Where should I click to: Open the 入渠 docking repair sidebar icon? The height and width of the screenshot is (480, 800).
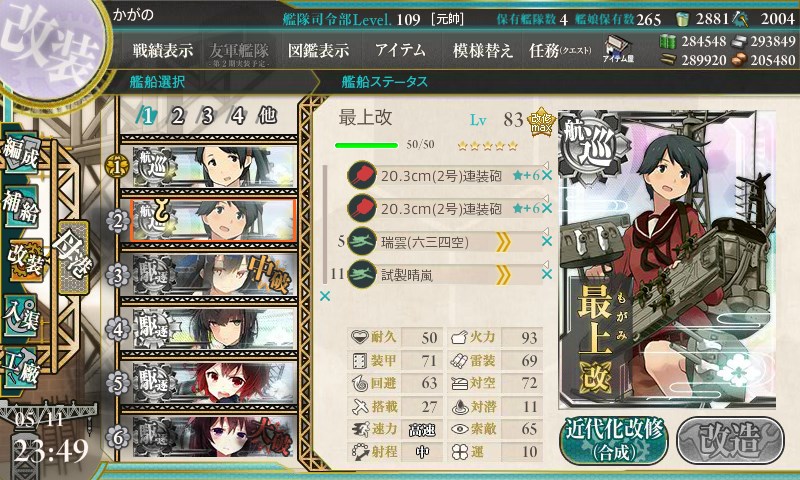(21, 315)
